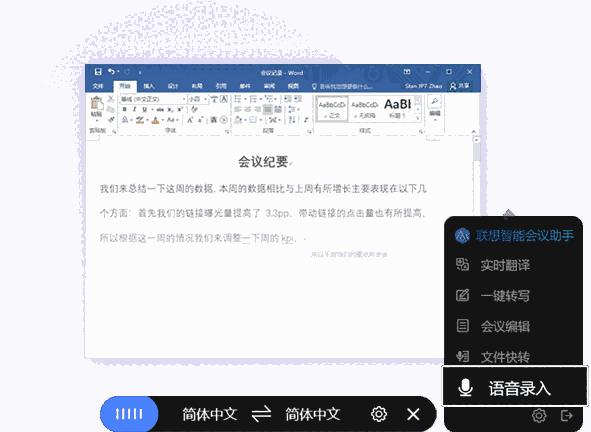Open the 编辑 editing group dropdown

(x=435, y=114)
